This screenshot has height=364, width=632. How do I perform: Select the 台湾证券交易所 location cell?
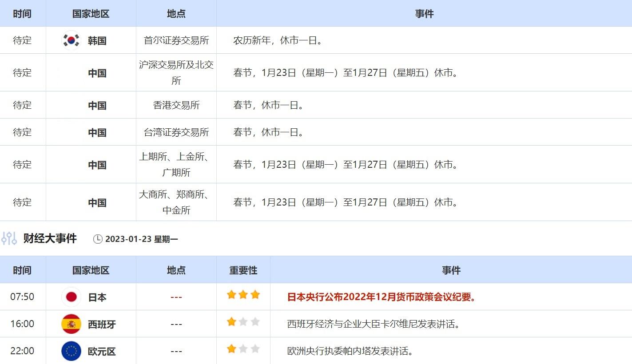pyautogui.click(x=176, y=132)
